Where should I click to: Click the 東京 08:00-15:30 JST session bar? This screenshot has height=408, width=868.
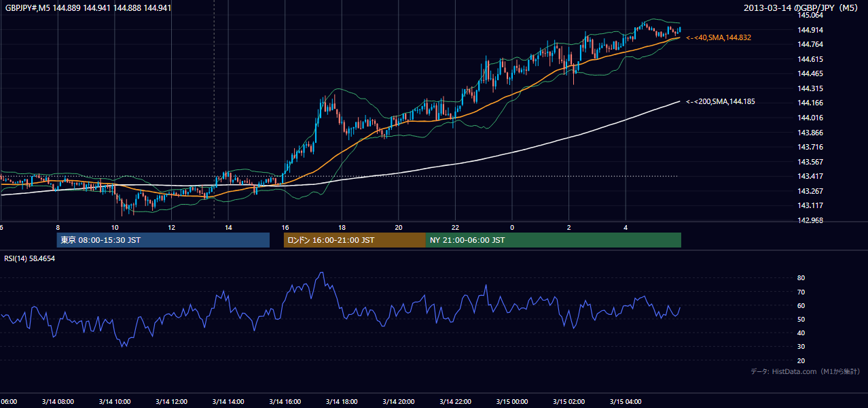point(163,240)
